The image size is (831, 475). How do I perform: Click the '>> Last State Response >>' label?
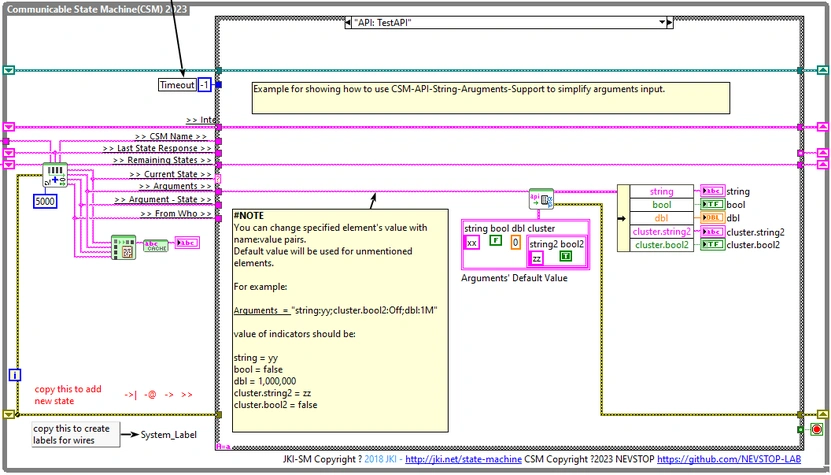157,148
